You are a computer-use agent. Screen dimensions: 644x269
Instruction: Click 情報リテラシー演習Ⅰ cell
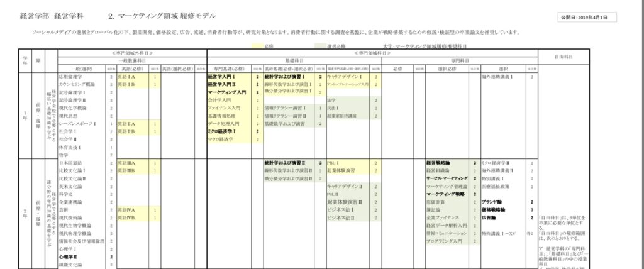tap(286, 108)
